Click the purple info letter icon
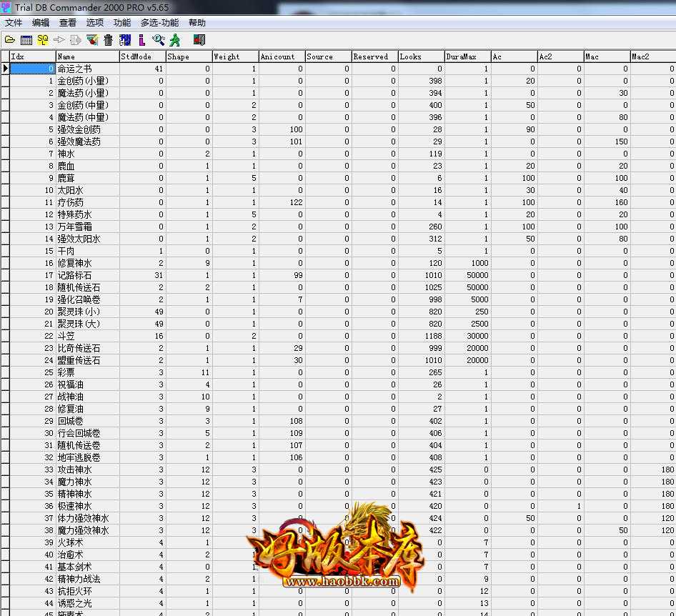676x616 pixels. [x=141, y=40]
